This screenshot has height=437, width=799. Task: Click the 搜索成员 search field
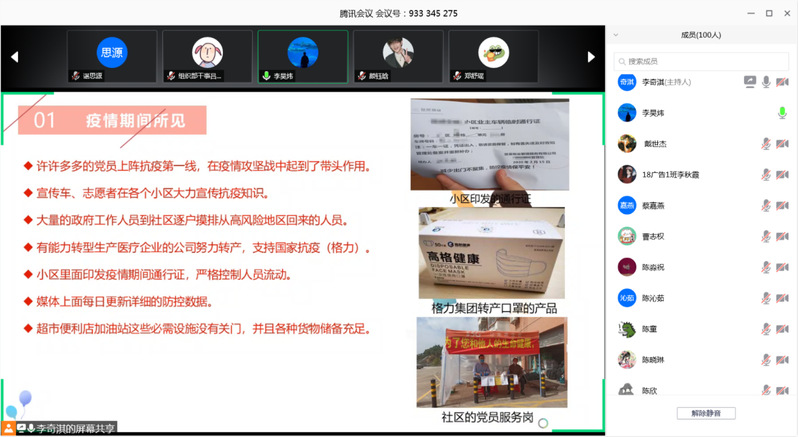705,61
